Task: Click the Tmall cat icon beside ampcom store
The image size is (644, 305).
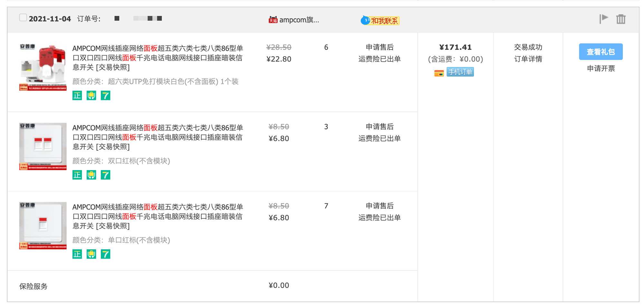Action: pyautogui.click(x=273, y=20)
